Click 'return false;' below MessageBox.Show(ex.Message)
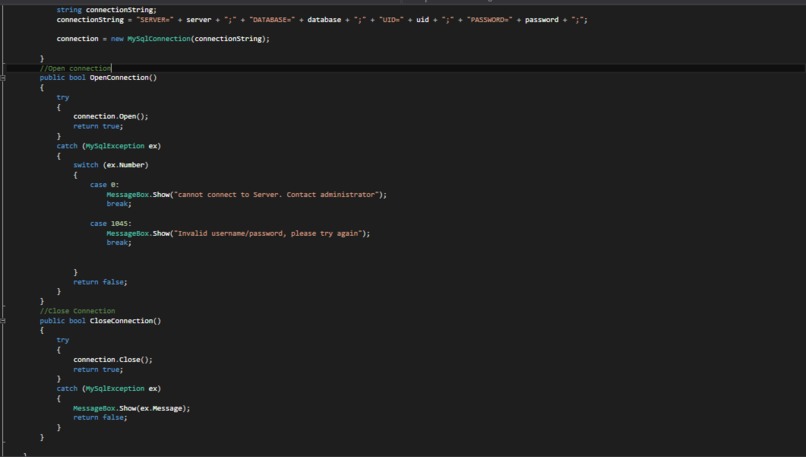This screenshot has width=806, height=457. (x=100, y=417)
